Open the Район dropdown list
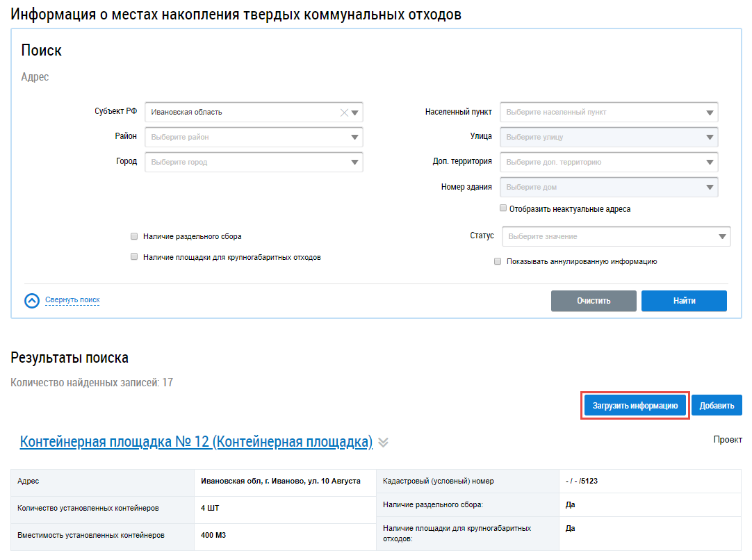This screenshot has width=752, height=560. coord(355,138)
